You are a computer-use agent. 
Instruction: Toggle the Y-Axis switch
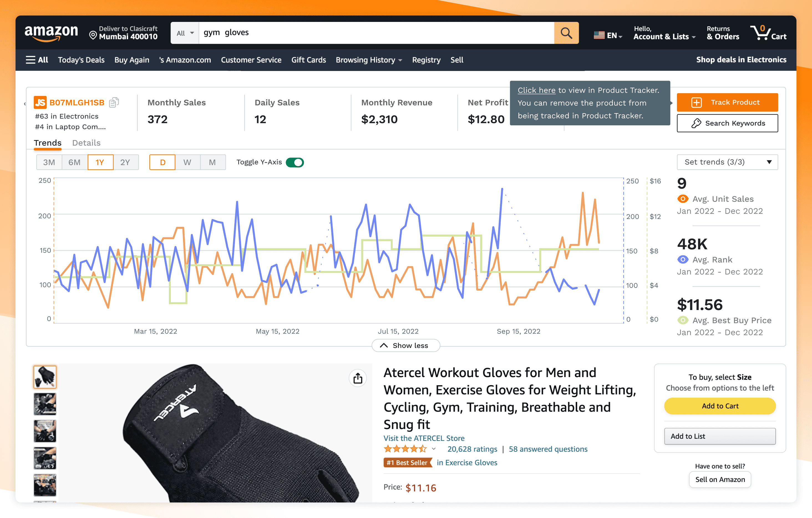coord(295,162)
